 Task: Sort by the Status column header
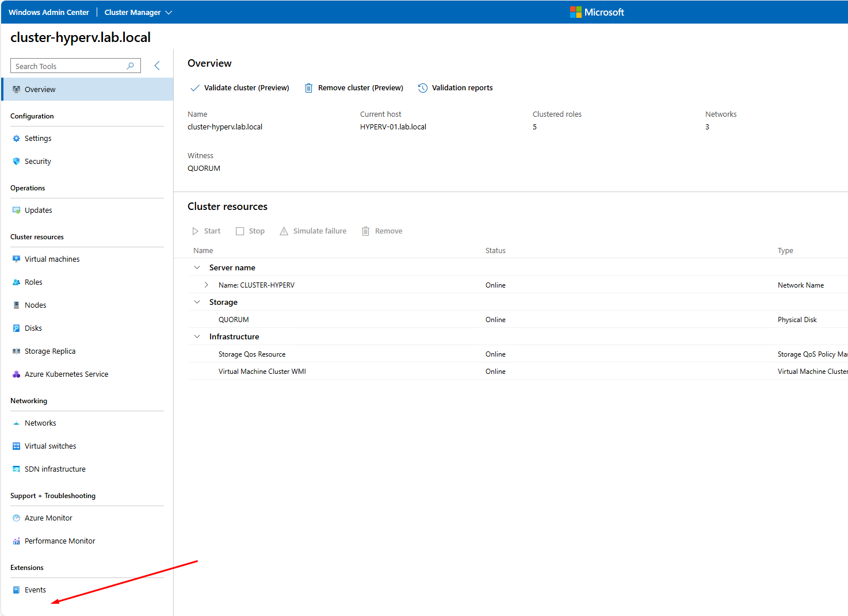pos(495,251)
